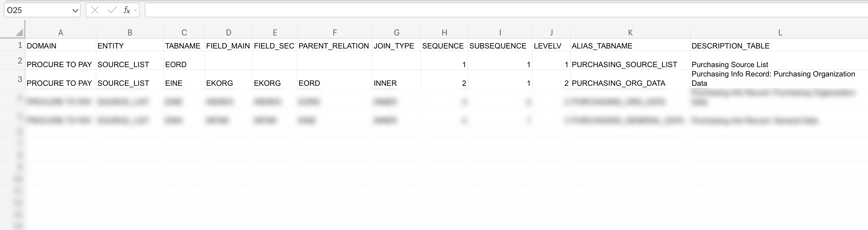Viewport: 868px width, 230px height.
Task: Click the EORD value in TABNAME column
Action: [176, 64]
